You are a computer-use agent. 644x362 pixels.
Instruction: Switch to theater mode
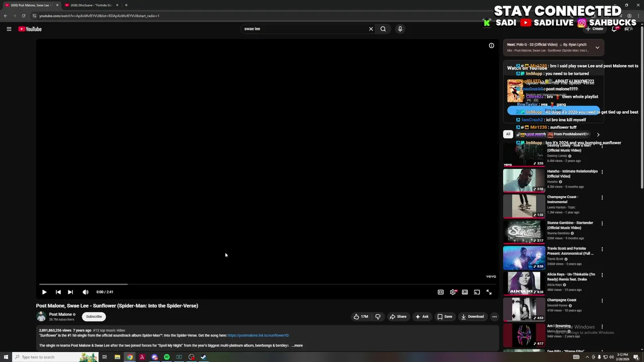click(x=465, y=292)
